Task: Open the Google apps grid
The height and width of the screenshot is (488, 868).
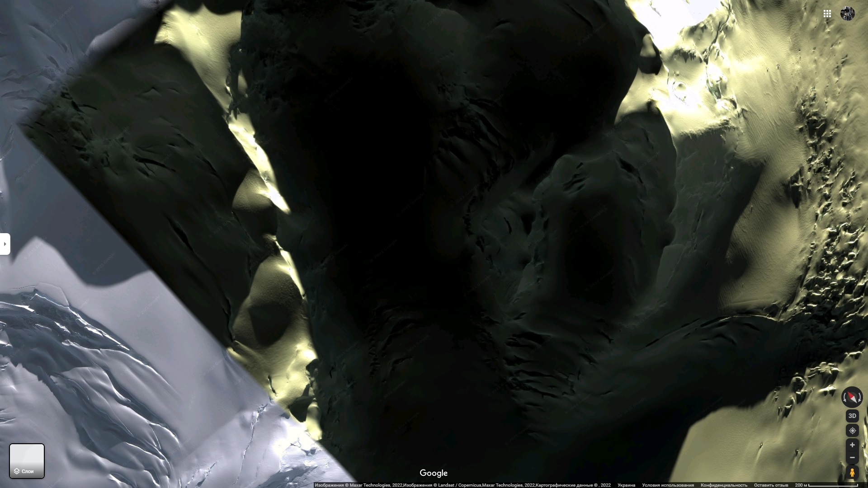Action: [827, 14]
